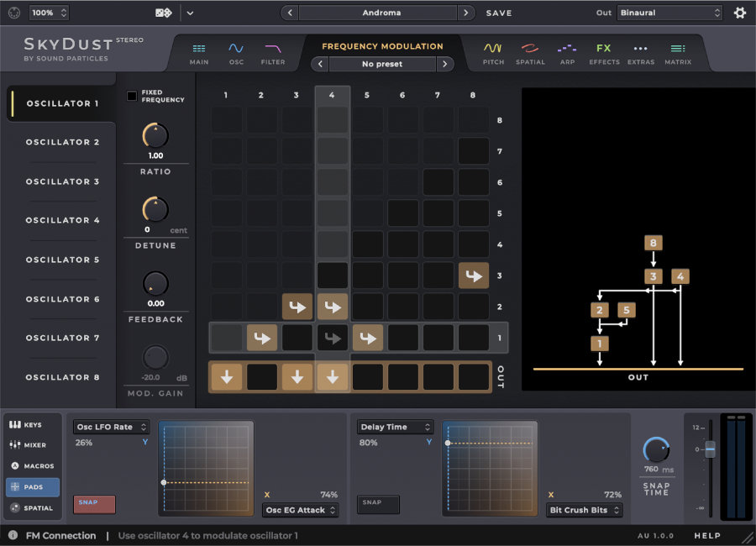Switch to the PITCH section
756x546 pixels.
(492, 53)
